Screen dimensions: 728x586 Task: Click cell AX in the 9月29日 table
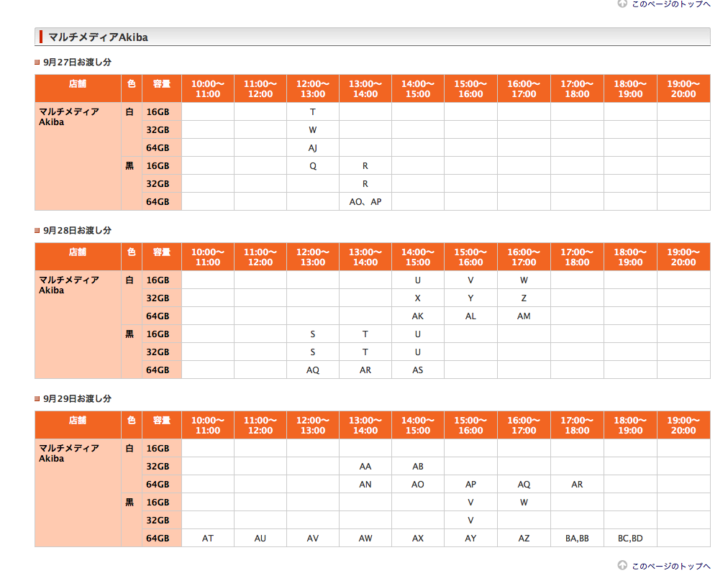coord(418,539)
